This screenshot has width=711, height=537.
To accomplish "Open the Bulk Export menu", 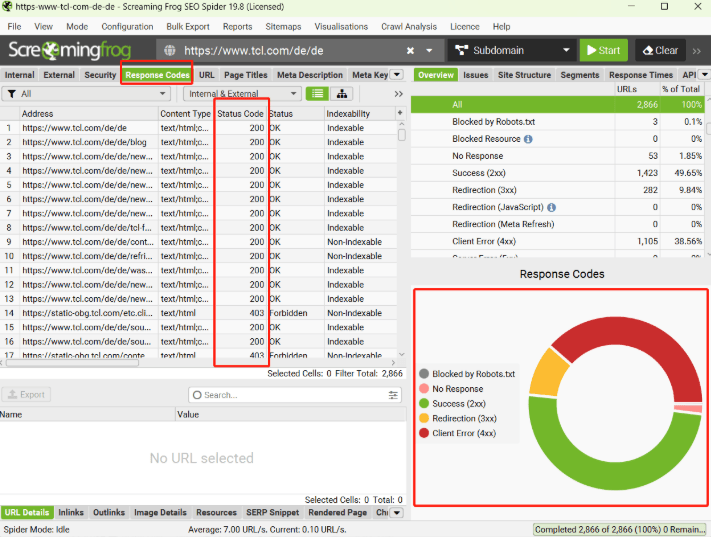I will [x=188, y=27].
